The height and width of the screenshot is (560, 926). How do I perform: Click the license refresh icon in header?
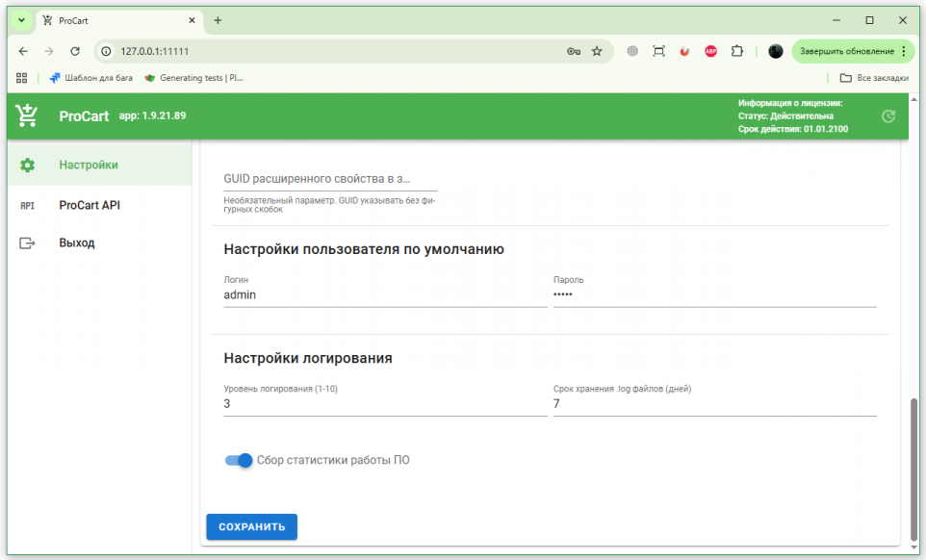click(887, 116)
